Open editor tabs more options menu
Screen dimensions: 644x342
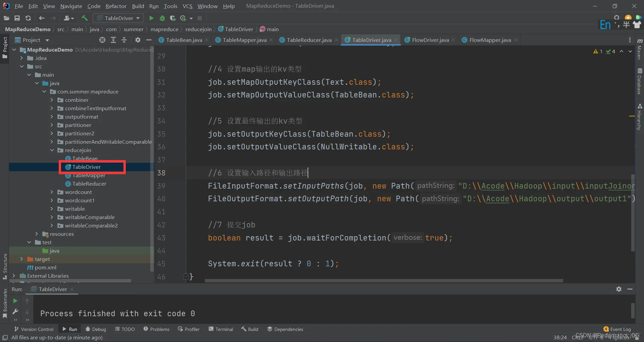[630, 40]
